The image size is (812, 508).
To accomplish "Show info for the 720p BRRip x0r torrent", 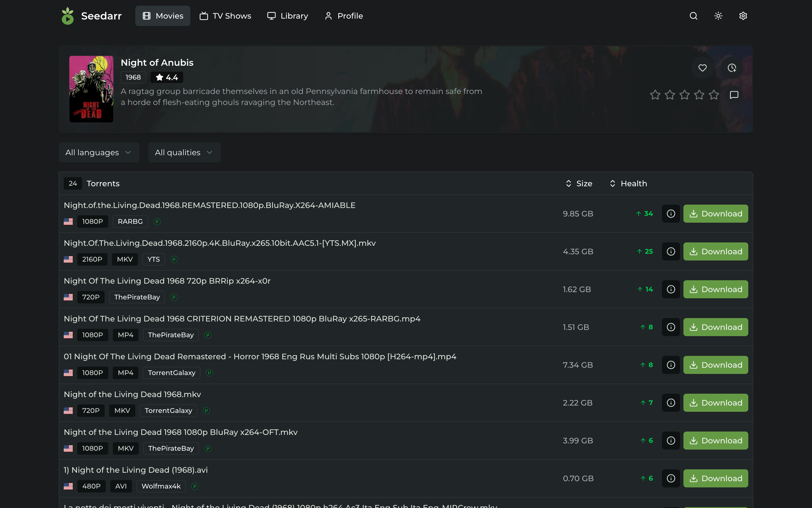I will click(x=671, y=289).
